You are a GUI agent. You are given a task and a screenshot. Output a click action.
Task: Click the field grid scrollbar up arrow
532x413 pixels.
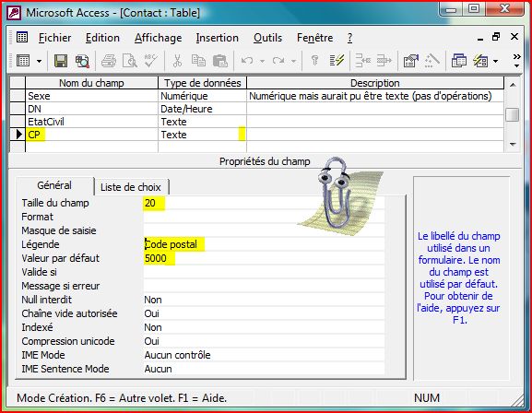513,85
